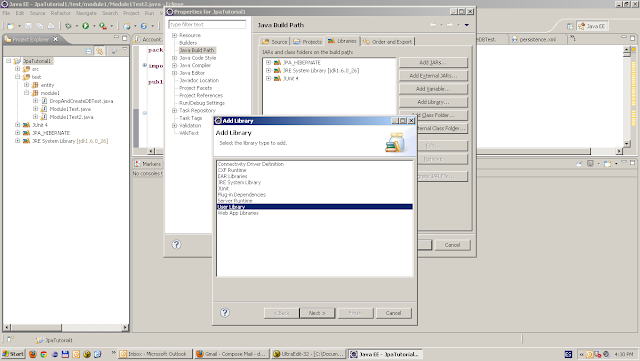This screenshot has height=361, width=640.
Task: Click the Markers view tab
Action: [148, 164]
